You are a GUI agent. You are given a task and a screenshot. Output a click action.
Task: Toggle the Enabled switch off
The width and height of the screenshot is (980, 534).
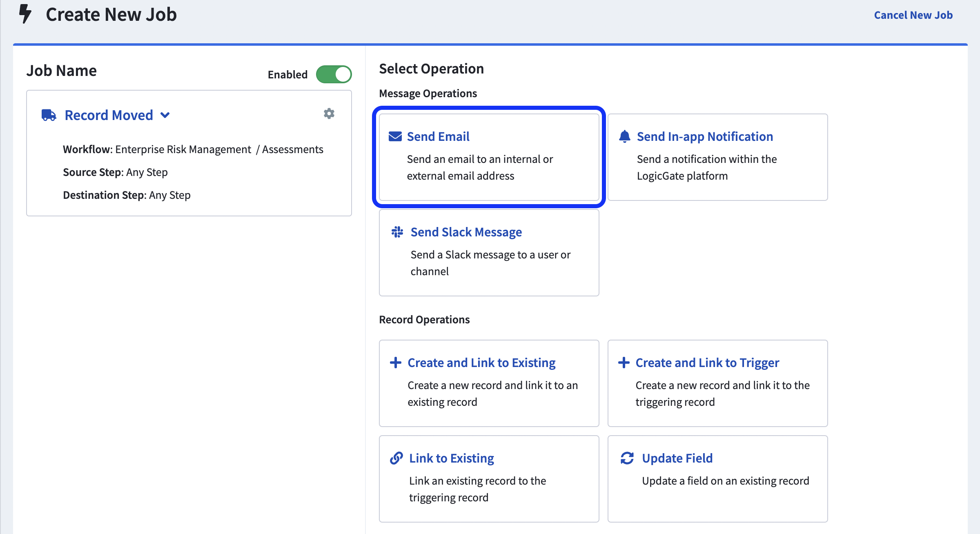coord(334,74)
